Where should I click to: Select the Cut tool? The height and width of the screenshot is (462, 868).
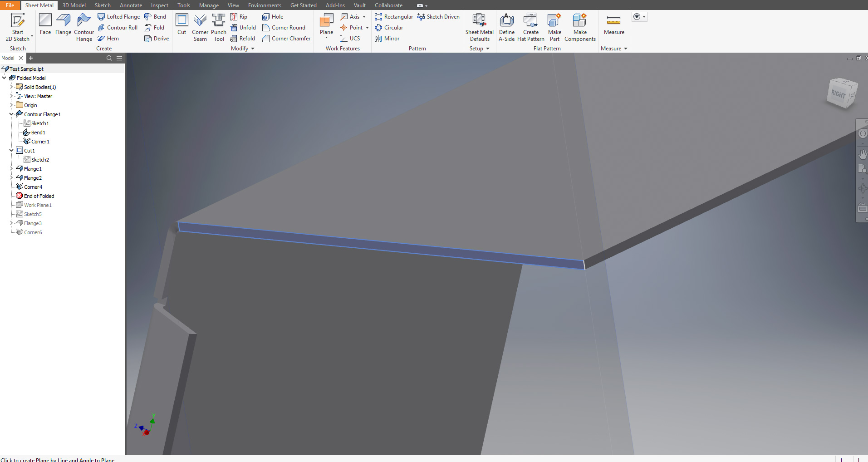pyautogui.click(x=182, y=25)
